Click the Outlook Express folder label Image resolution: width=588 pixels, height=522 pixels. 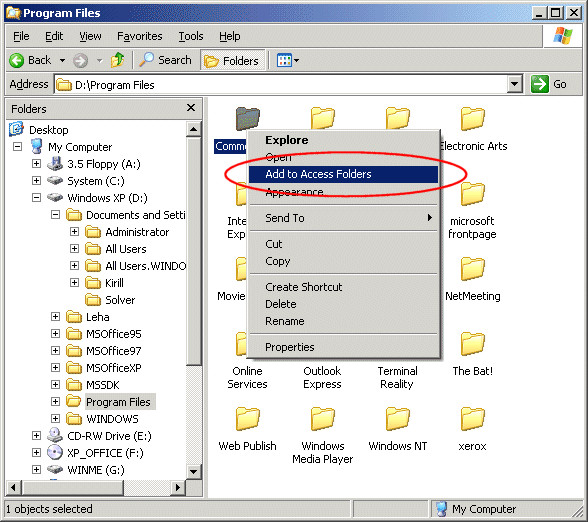tap(322, 378)
